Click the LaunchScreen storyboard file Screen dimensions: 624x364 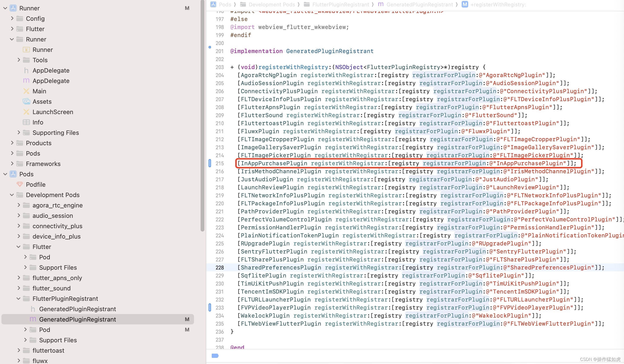click(x=52, y=112)
